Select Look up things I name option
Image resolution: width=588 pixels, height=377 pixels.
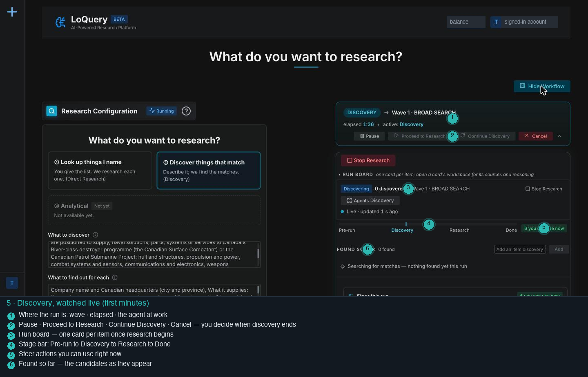click(x=100, y=171)
